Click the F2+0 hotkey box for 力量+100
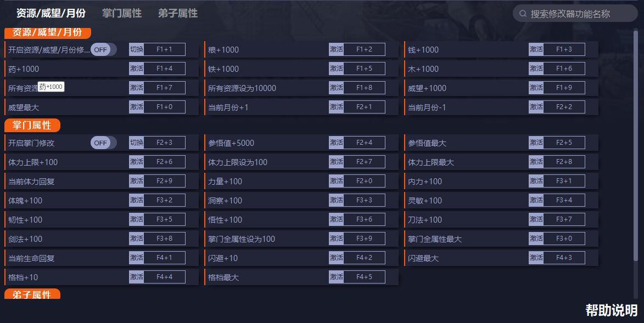Viewport: 644px width, 323px height. (365, 181)
